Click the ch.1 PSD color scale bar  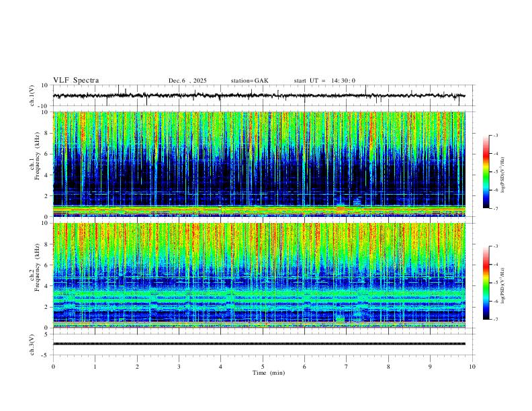point(486,172)
